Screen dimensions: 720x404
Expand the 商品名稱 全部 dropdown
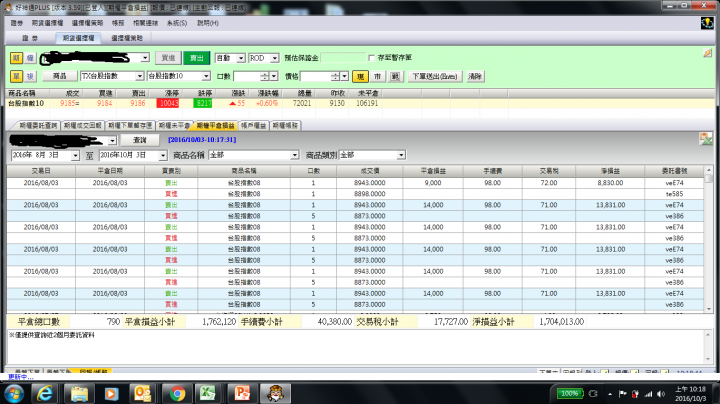pyautogui.click(x=294, y=155)
